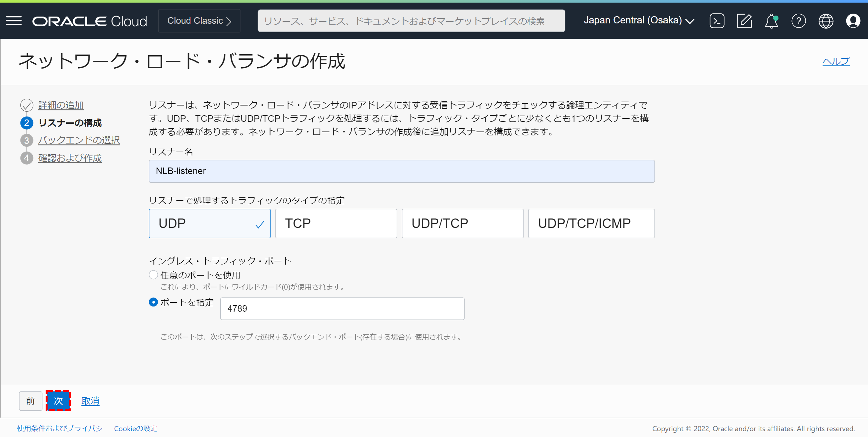Expand the Cloud Classic switcher
The width and height of the screenshot is (868, 437).
tap(199, 21)
